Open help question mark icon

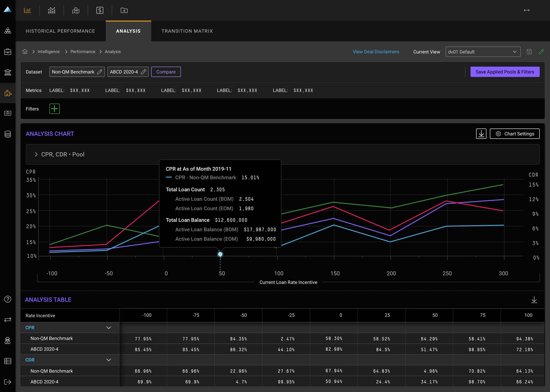(8, 299)
